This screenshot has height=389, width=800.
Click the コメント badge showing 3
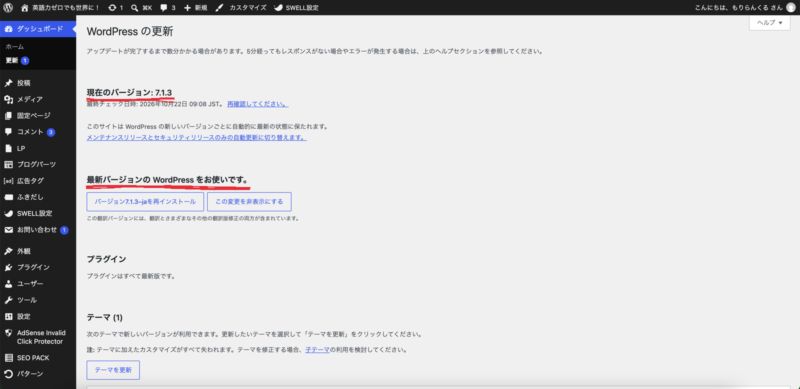(x=51, y=132)
